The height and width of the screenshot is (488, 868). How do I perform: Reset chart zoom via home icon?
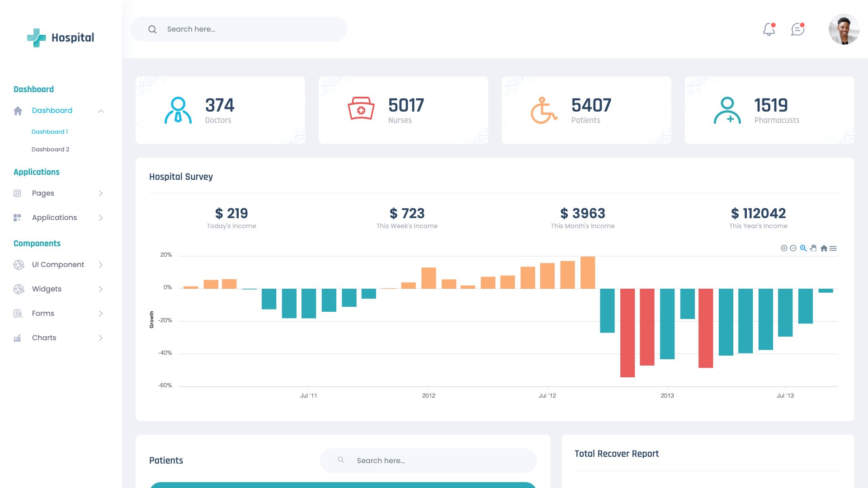click(824, 248)
